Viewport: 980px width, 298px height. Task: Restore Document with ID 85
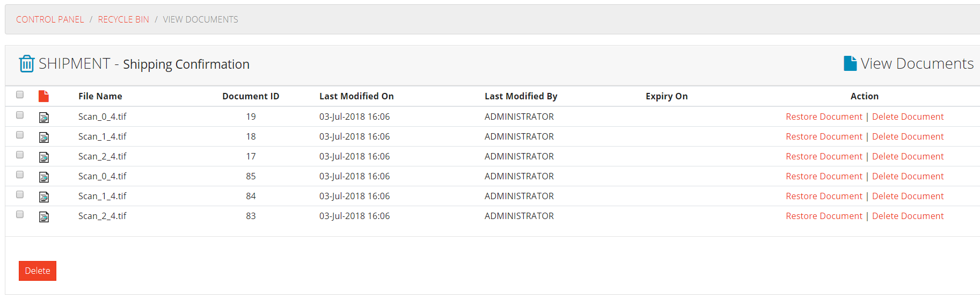(824, 176)
